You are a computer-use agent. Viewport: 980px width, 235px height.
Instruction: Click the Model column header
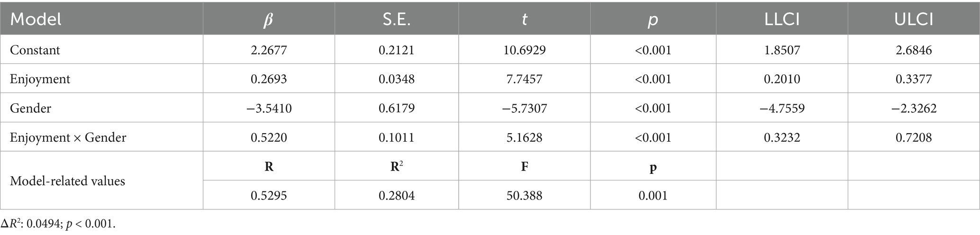point(36,19)
